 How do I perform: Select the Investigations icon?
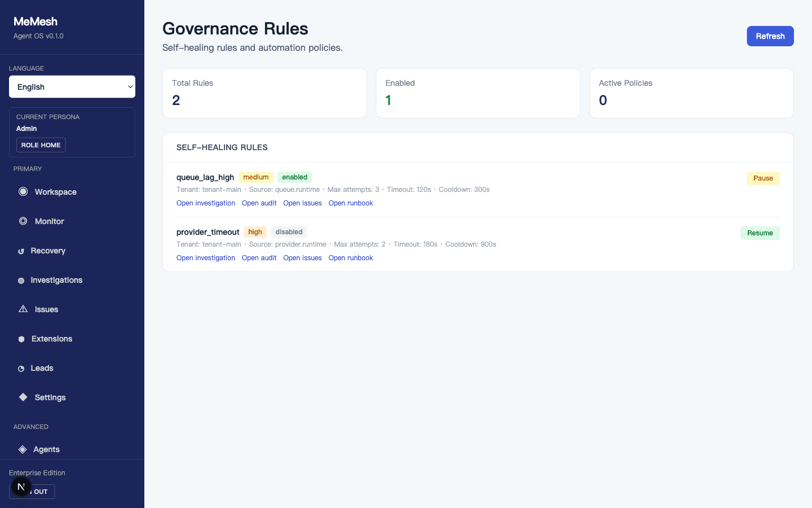click(x=21, y=280)
